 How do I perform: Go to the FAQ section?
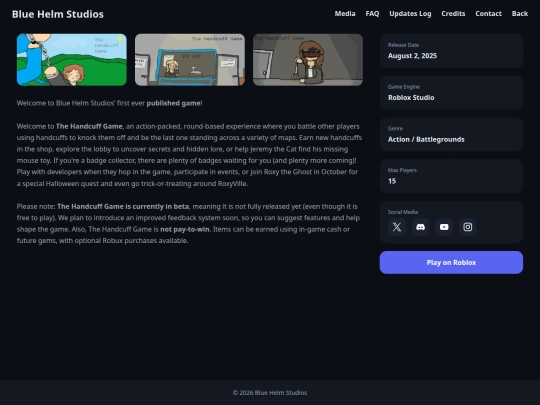coord(372,14)
